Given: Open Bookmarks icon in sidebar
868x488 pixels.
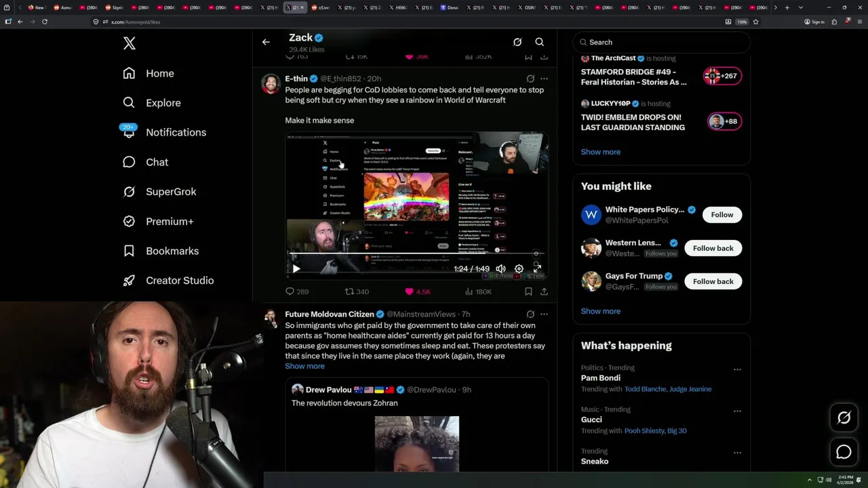Looking at the screenshot, I should tap(129, 251).
